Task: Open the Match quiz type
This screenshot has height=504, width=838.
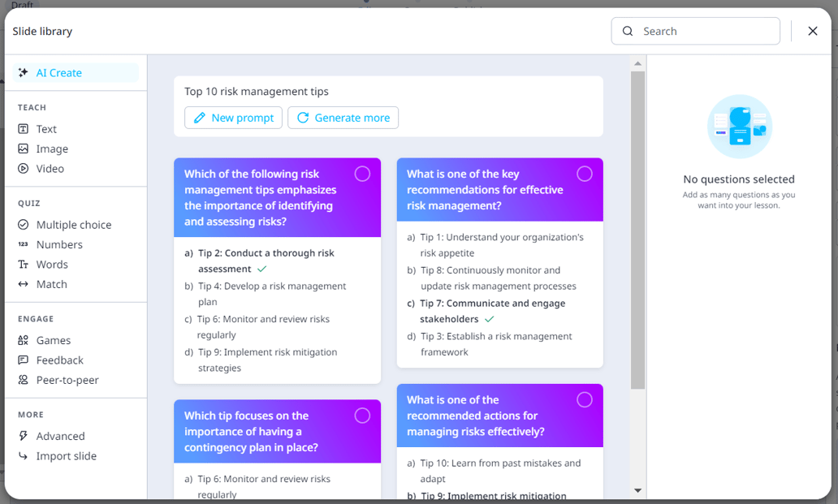Action: (x=51, y=284)
